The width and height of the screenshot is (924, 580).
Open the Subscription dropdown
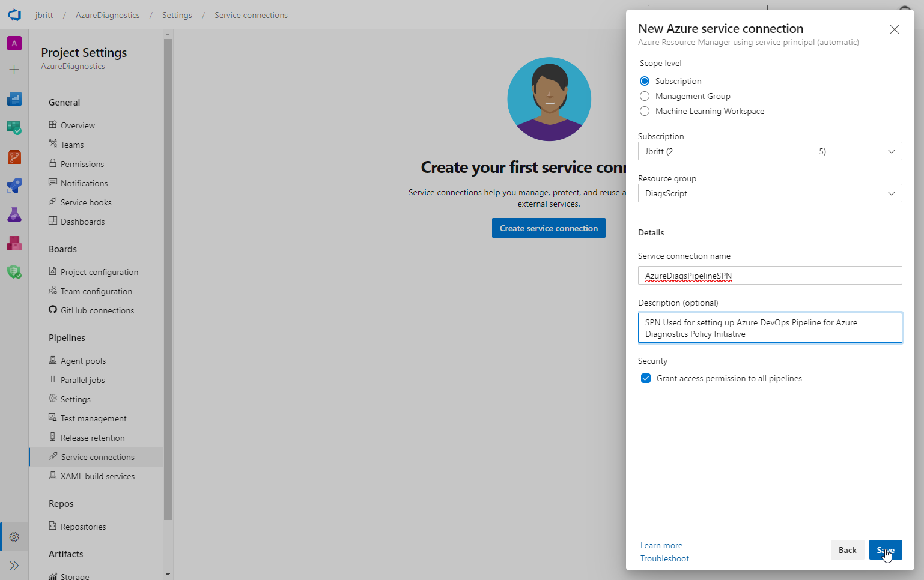click(x=770, y=151)
